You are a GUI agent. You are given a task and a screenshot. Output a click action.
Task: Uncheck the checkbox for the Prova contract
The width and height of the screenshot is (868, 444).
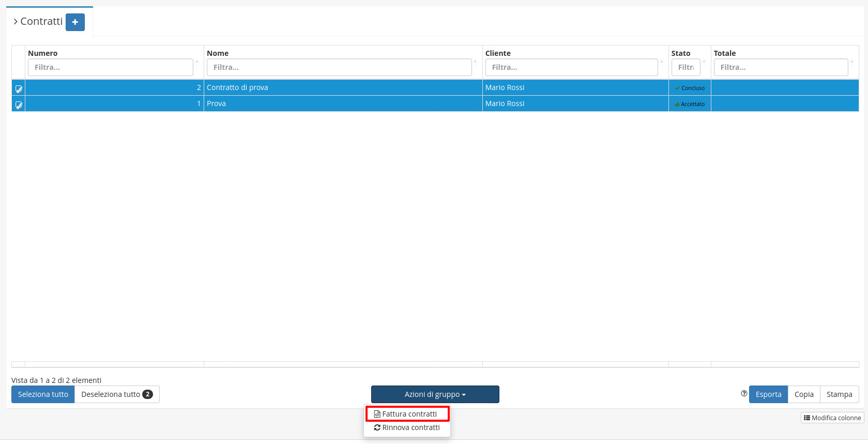[x=19, y=105]
